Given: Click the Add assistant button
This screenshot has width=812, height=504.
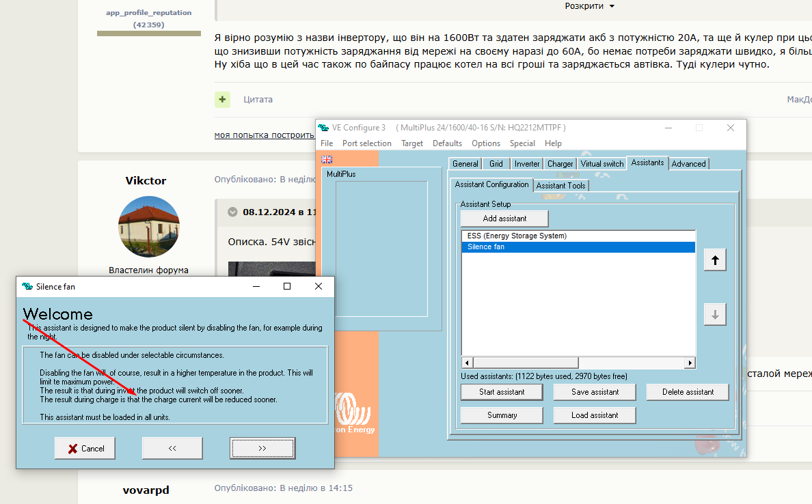Looking at the screenshot, I should (x=504, y=219).
